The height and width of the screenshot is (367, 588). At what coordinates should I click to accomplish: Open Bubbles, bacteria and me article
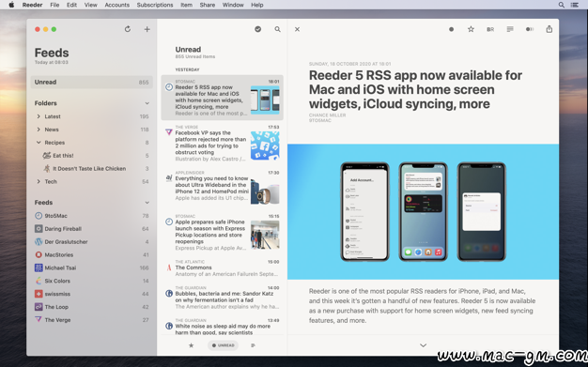pyautogui.click(x=222, y=298)
